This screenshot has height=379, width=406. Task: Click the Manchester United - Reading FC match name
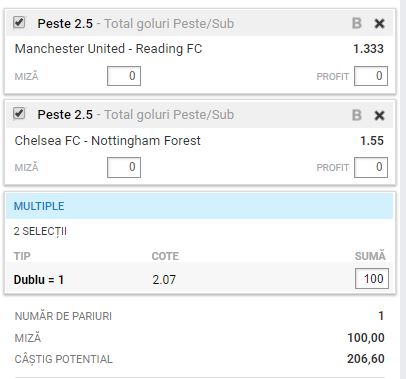108,49
